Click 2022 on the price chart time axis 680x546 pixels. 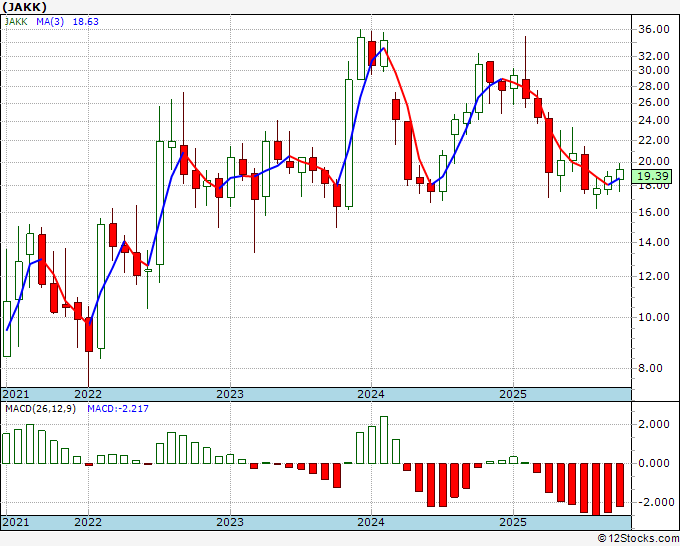[x=88, y=394]
